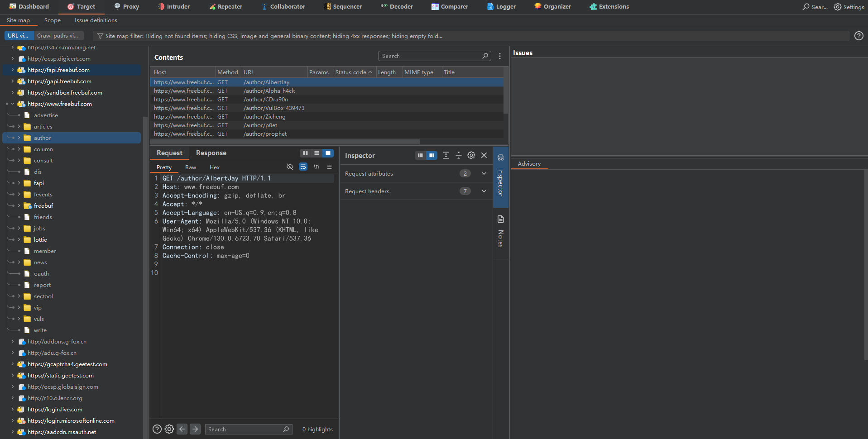The image size is (868, 439).
Task: Open the Advisory tab
Action: point(529,164)
